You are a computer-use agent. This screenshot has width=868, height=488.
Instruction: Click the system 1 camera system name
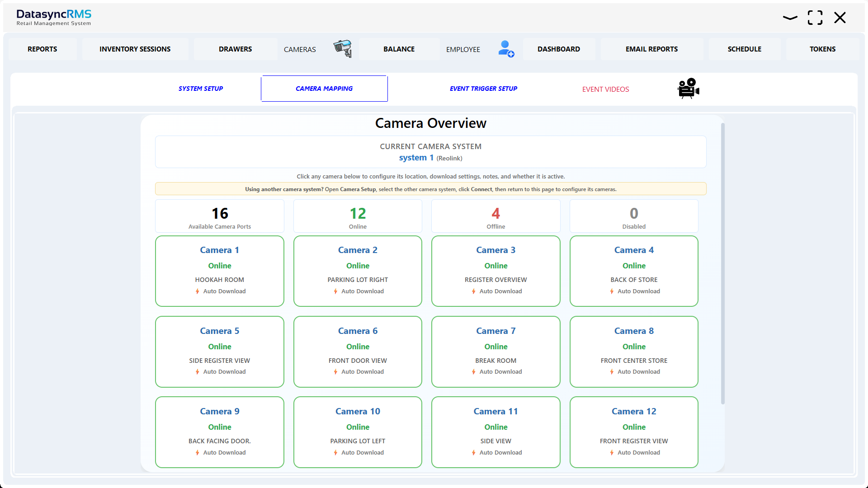point(416,158)
